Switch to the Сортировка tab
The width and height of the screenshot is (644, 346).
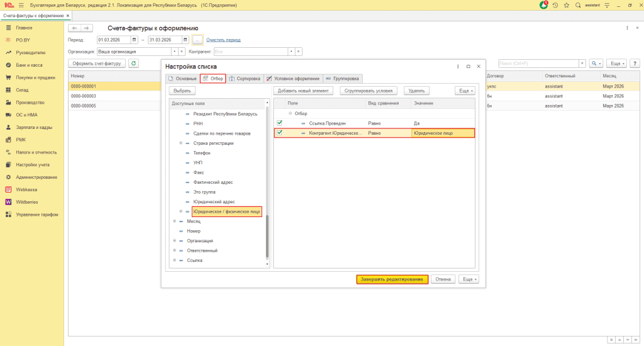[x=245, y=79]
